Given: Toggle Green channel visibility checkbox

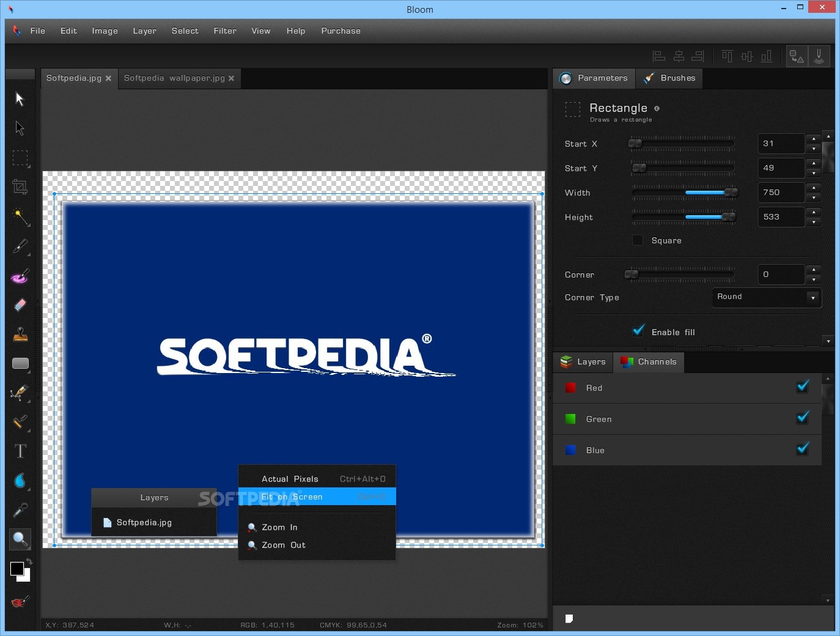Looking at the screenshot, I should click(x=803, y=418).
